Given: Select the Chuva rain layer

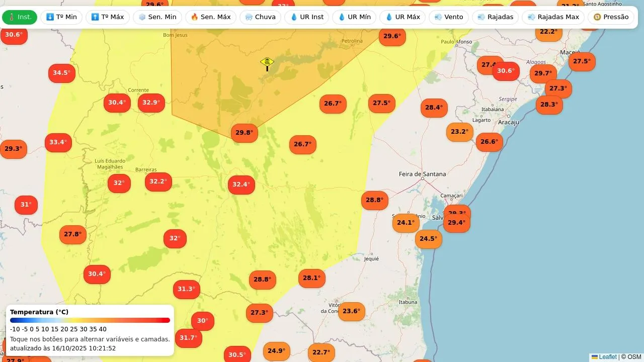Looking at the screenshot, I should coord(260,17).
